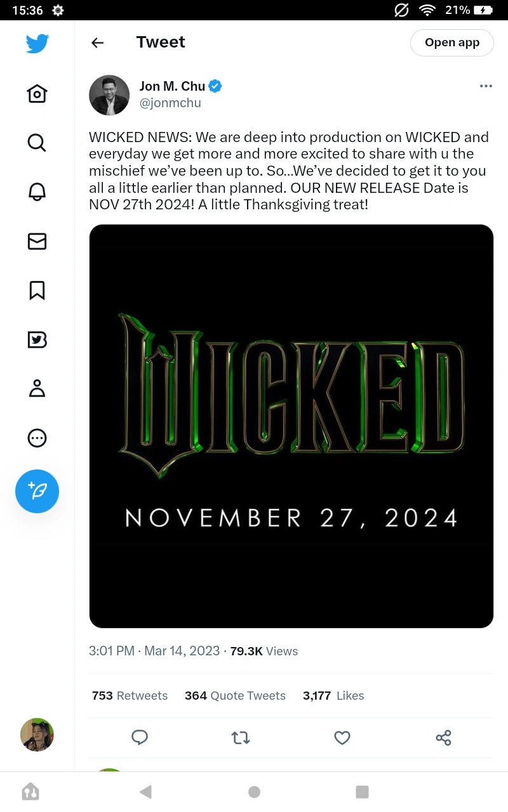Go back using the arrow
The image size is (508, 812).
(97, 43)
